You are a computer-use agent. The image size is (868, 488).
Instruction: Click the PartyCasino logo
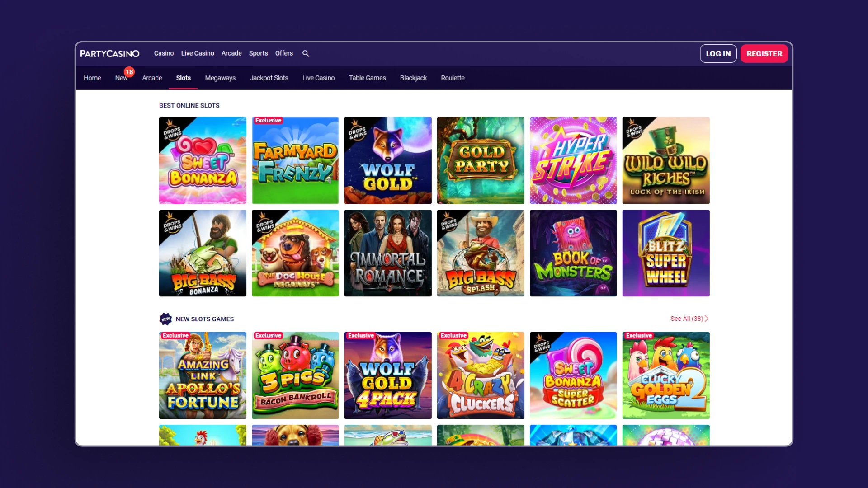tap(110, 53)
